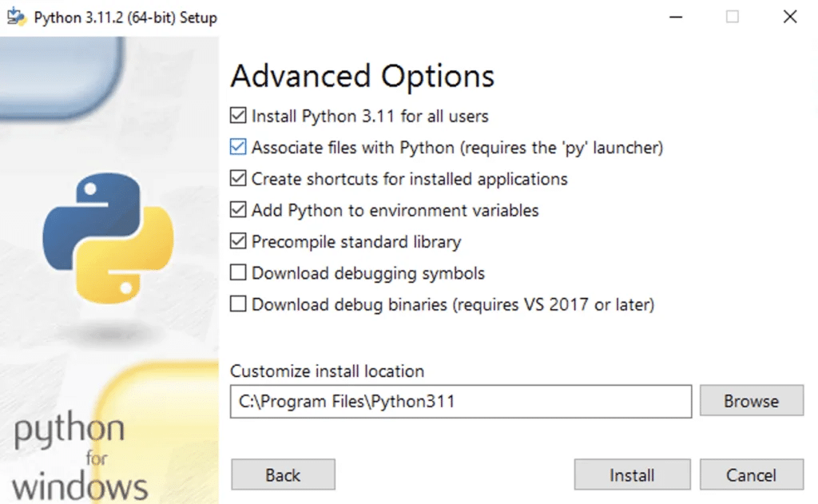The image size is (818, 504).
Task: Enable 'Download debugging symbols'
Action: tap(237, 272)
